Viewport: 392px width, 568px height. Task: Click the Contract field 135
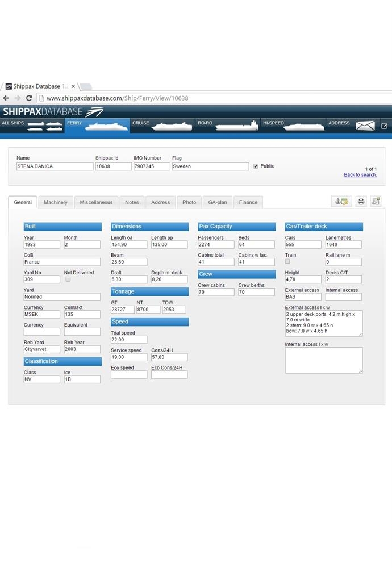click(82, 314)
